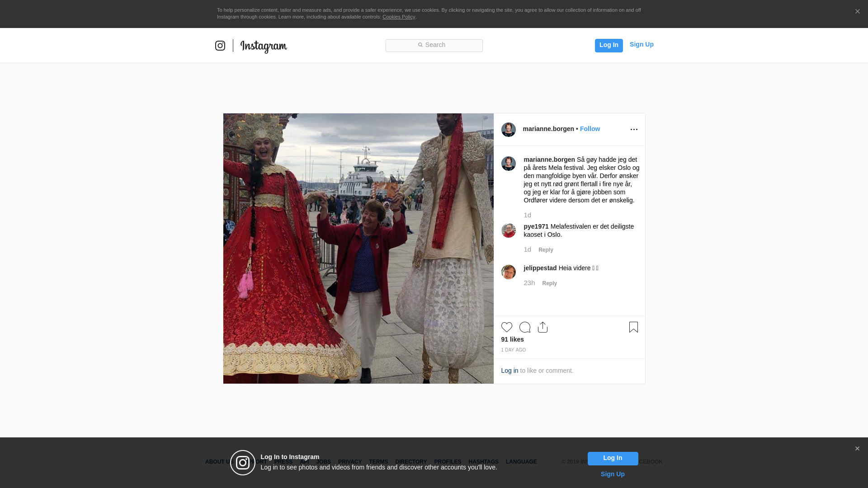The height and width of the screenshot is (488, 868).
Task: Click the Sign Up link in header
Action: coord(642,44)
